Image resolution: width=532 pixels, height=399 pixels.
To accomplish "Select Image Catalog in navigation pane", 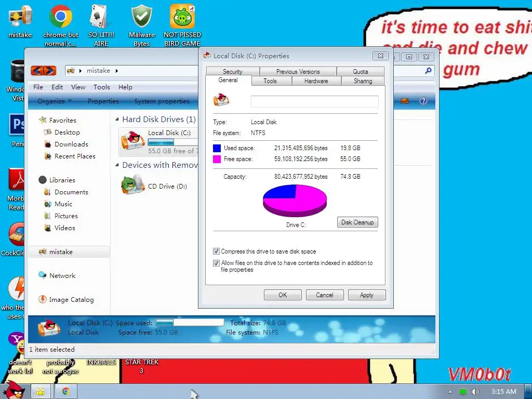I will (71, 300).
